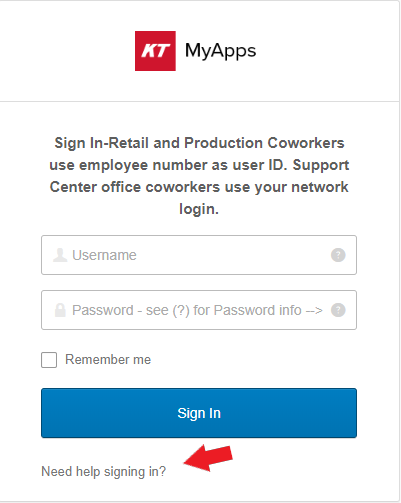401x503 pixels.
Task: Click the red arrow annotation
Action: (x=208, y=458)
